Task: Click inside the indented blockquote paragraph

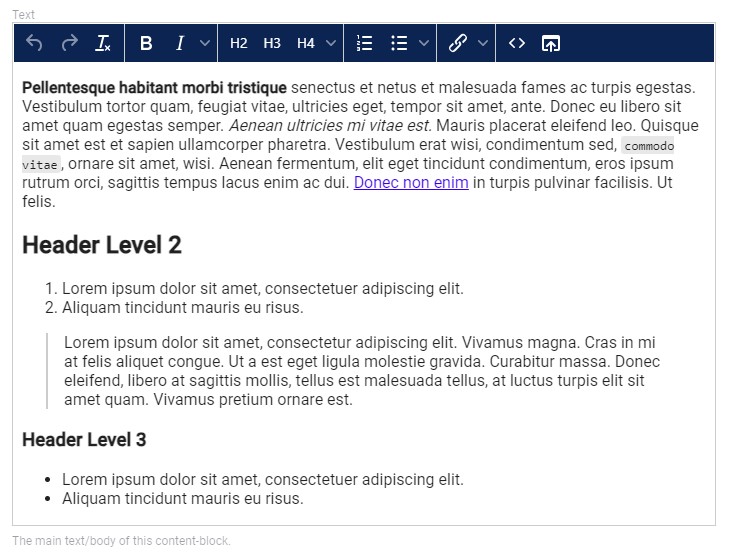Action: pos(360,371)
